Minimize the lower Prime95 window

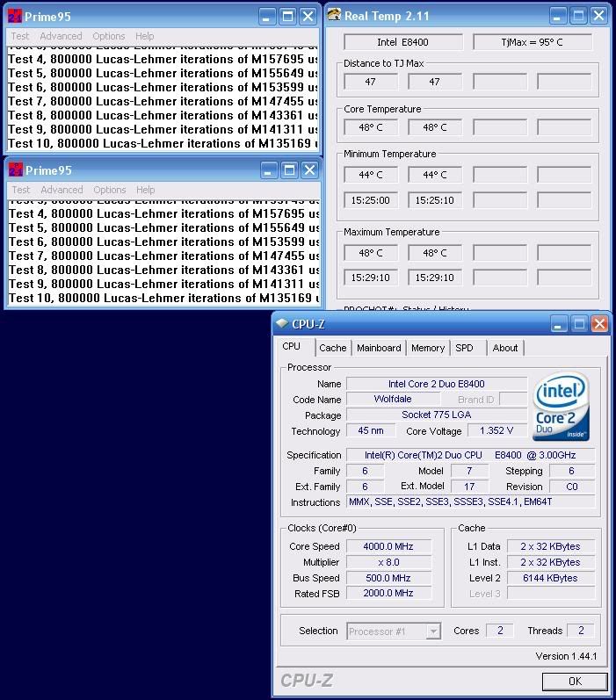[x=268, y=170]
